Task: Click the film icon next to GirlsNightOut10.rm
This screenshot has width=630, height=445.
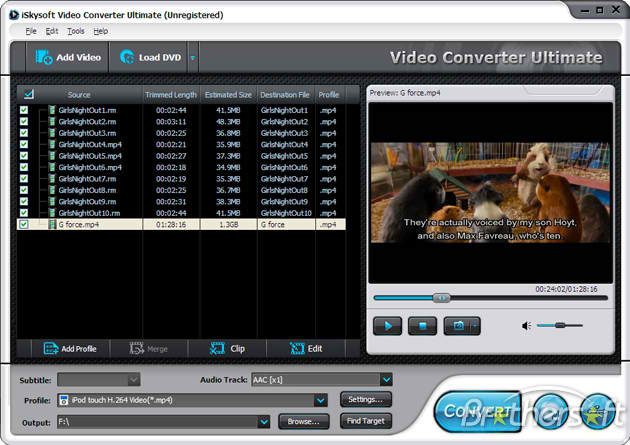Action: tap(52, 213)
